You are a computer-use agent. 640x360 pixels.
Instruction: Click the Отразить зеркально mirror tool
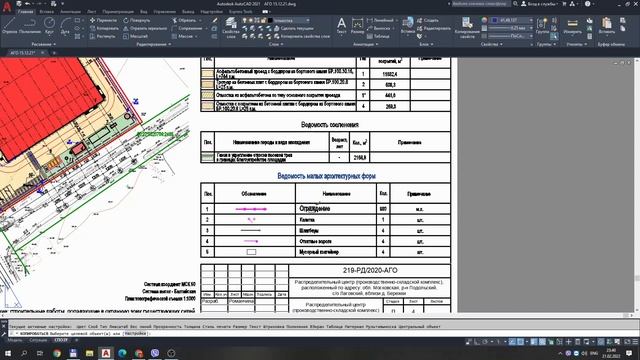pos(145,28)
